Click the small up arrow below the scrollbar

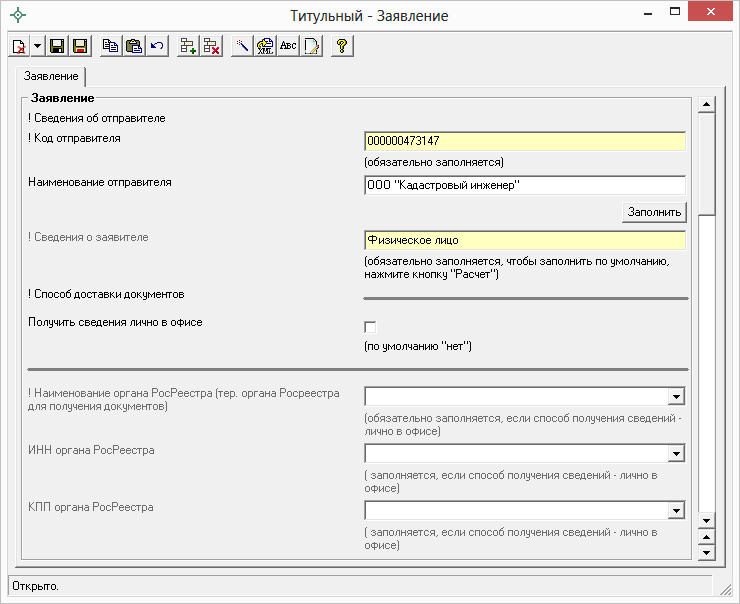(706, 537)
